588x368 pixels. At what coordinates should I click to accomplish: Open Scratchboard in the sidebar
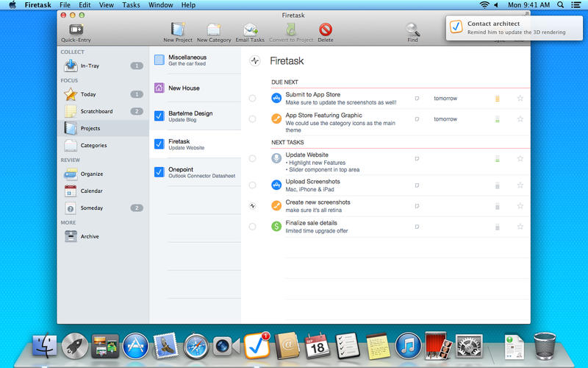point(96,111)
